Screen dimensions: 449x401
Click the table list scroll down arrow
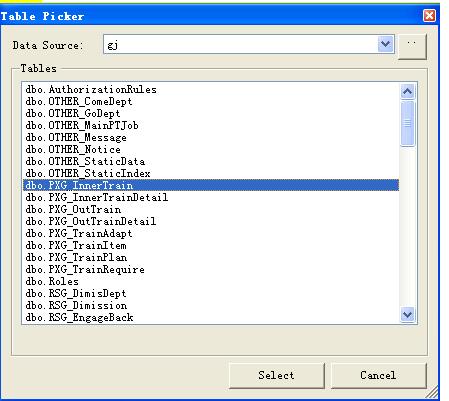coord(408,314)
